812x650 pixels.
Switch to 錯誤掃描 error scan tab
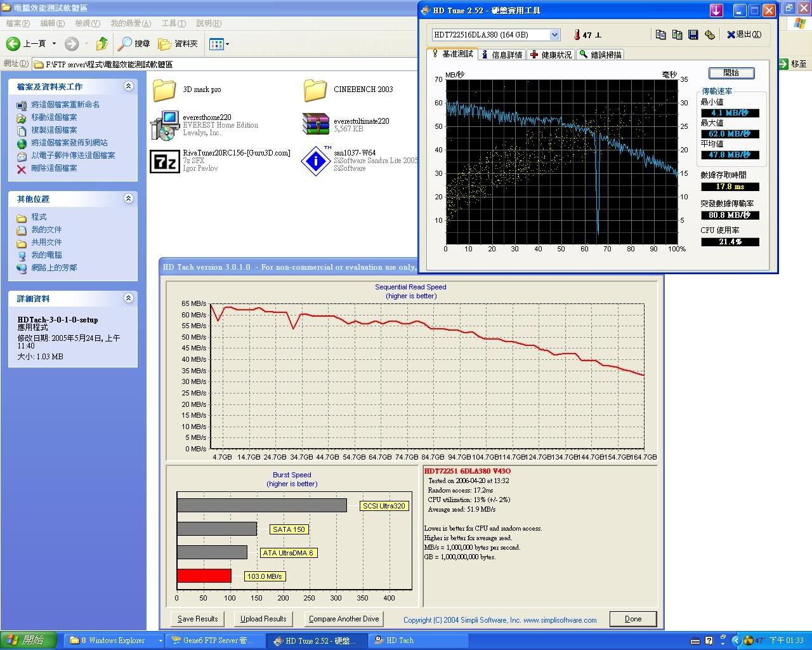click(601, 55)
